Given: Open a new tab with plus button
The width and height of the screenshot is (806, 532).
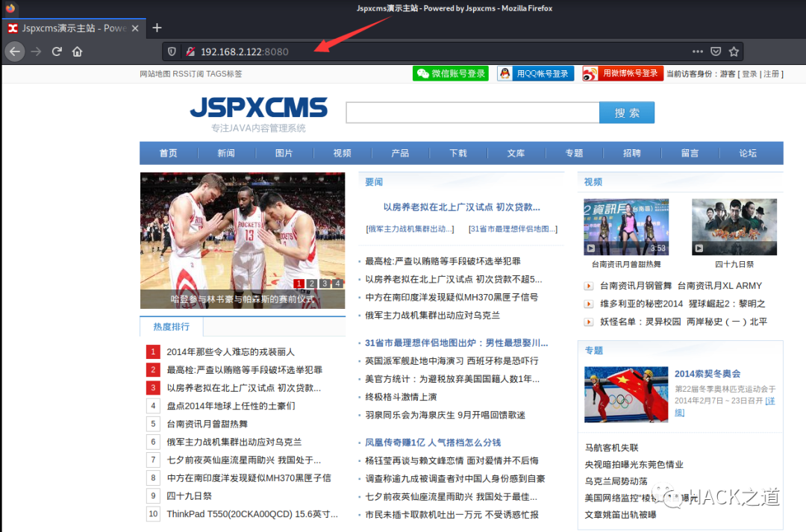Looking at the screenshot, I should click(x=157, y=28).
